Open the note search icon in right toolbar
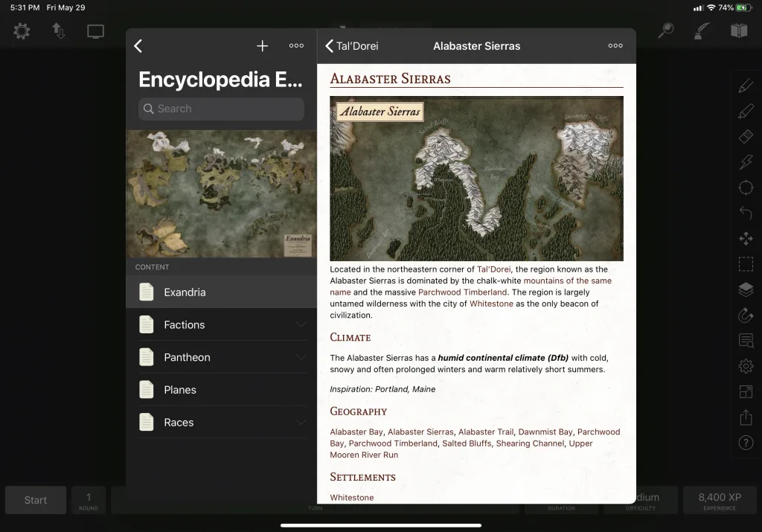 click(746, 341)
